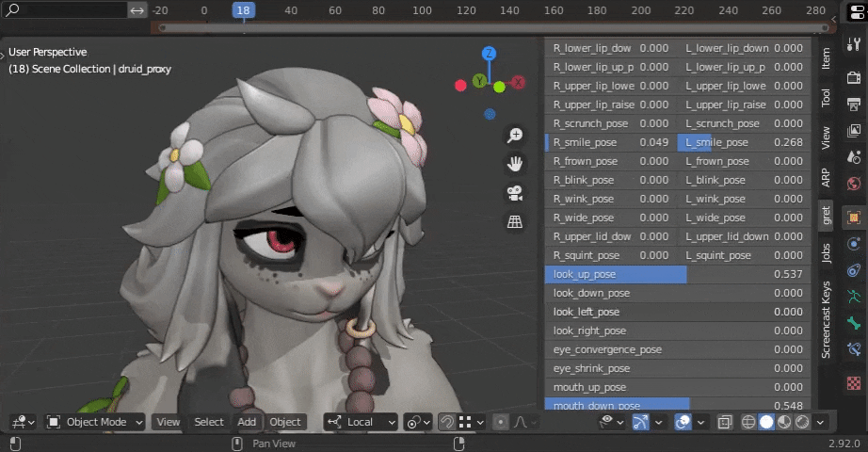Click the blue Z axis gizmo
The width and height of the screenshot is (868, 452).
pyautogui.click(x=490, y=54)
